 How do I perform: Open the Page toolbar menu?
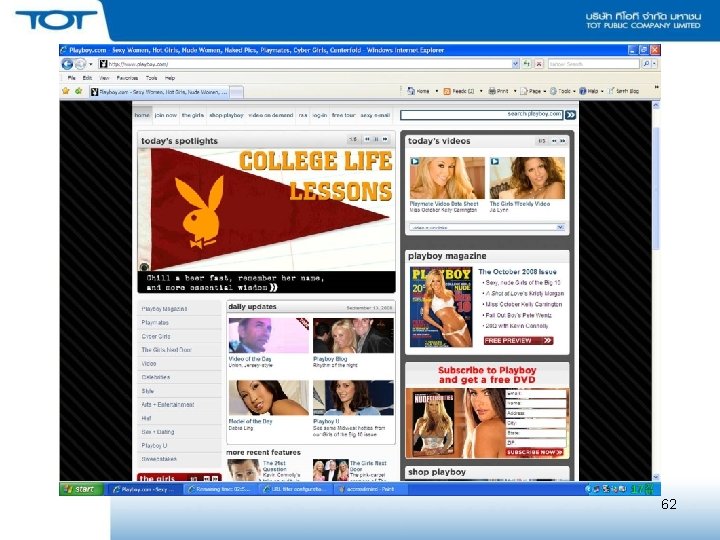point(533,91)
